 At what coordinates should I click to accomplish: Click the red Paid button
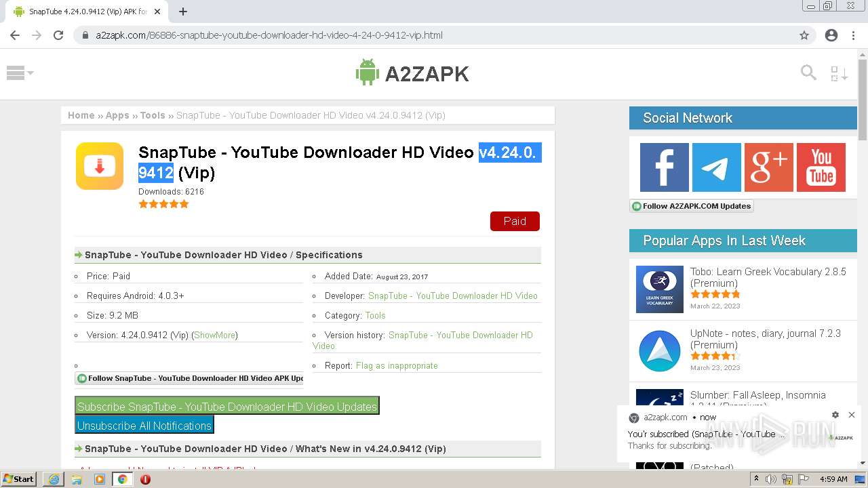pyautogui.click(x=515, y=221)
